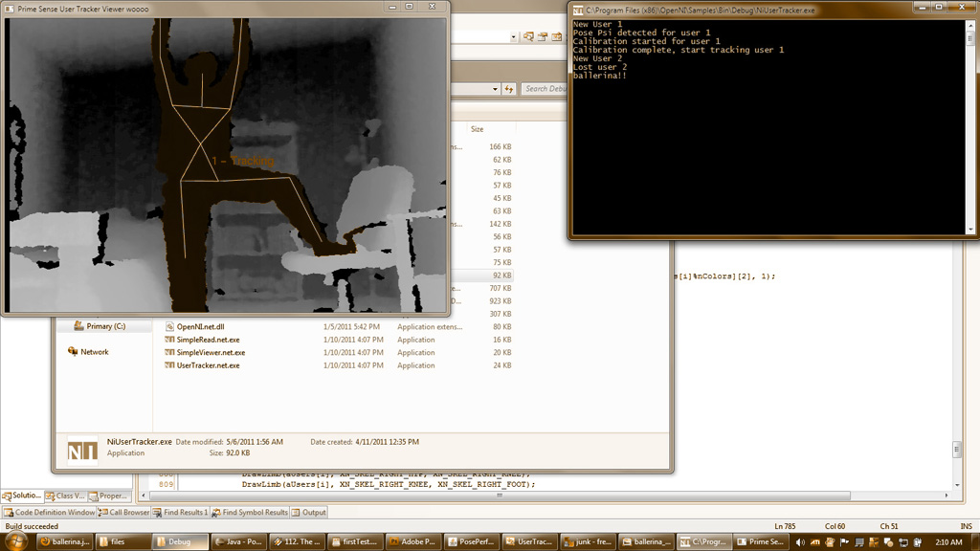
Task: Select SimpleRead.net.exe in Explorer
Action: 208,340
